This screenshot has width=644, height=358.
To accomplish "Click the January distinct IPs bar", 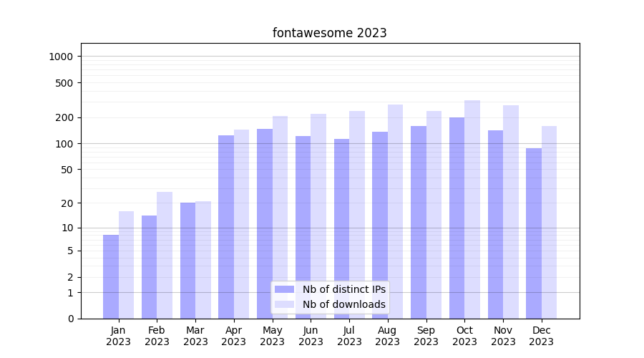I will (x=111, y=276).
